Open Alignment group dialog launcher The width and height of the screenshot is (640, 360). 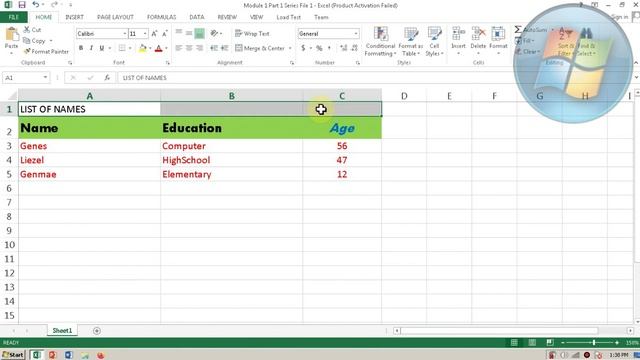[292, 63]
